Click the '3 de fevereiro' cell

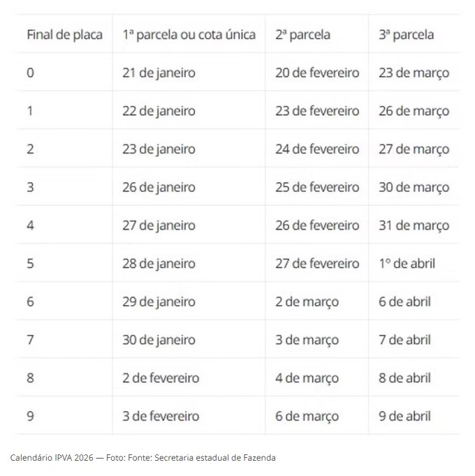tap(161, 416)
